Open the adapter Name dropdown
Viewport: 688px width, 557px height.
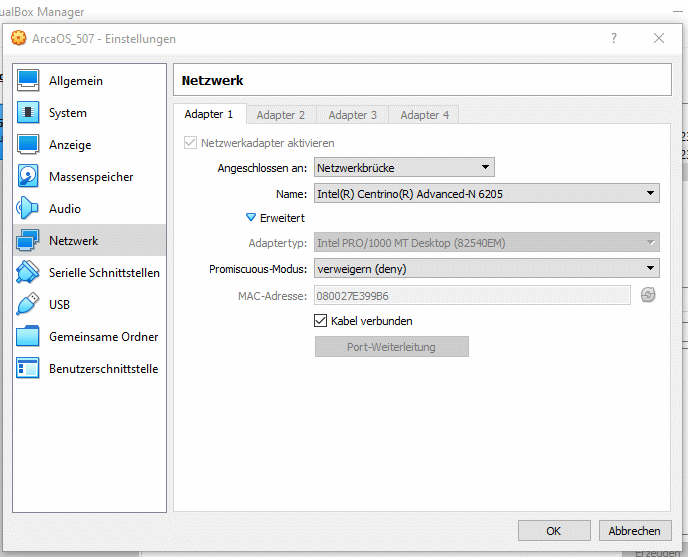coord(487,194)
